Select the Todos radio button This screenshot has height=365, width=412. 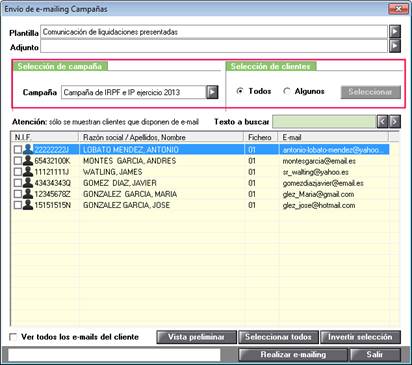[240, 91]
